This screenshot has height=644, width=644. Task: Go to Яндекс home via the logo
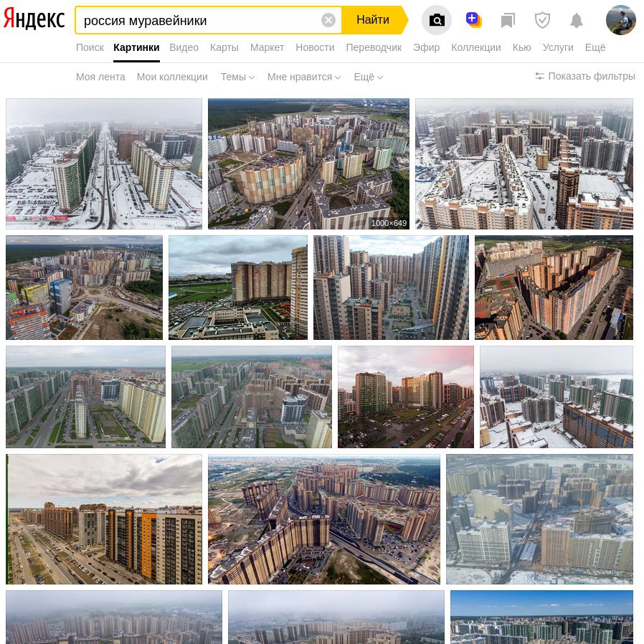[x=34, y=19]
